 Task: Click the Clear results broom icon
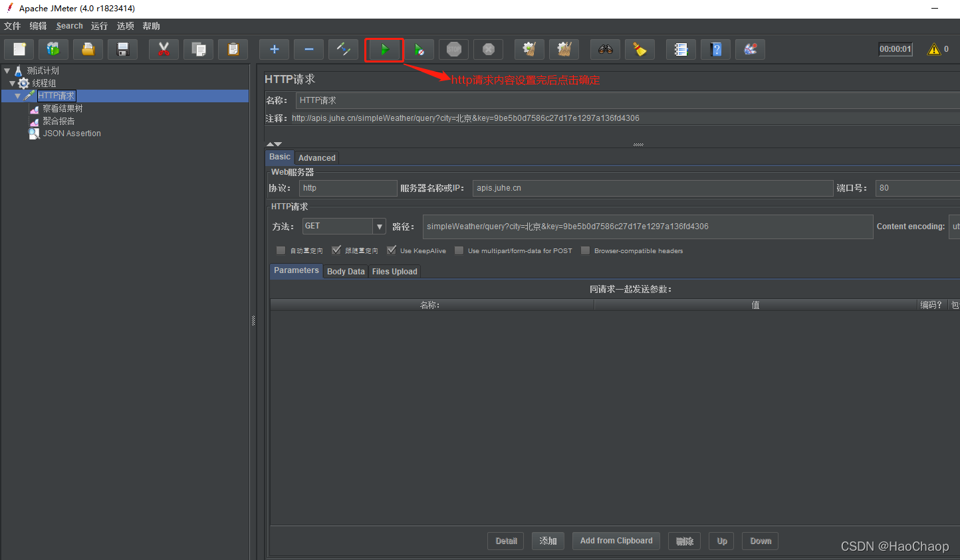[x=529, y=49]
